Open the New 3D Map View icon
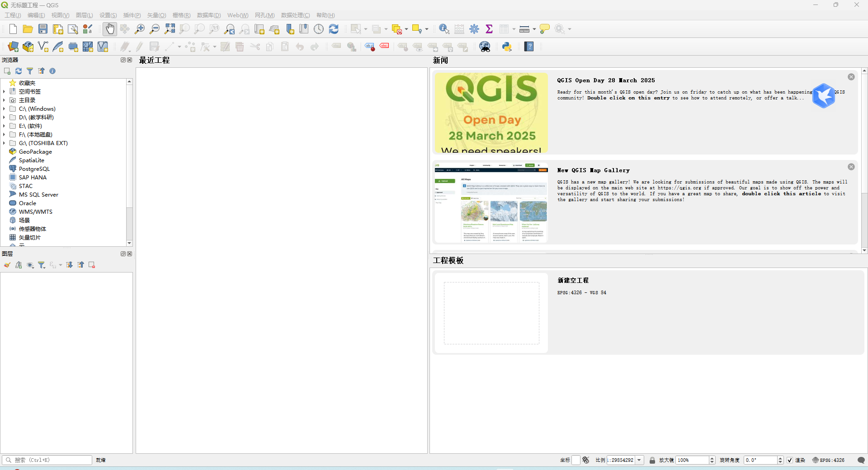This screenshot has height=470, width=868. pyautogui.click(x=274, y=29)
